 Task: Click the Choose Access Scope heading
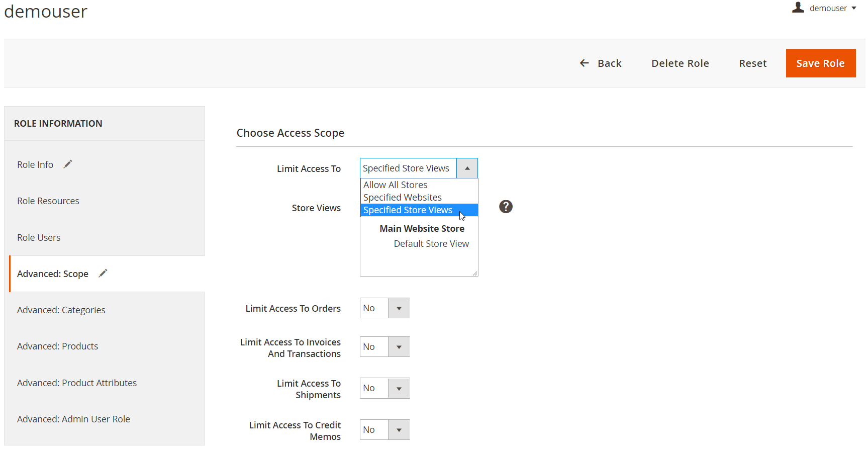click(291, 133)
